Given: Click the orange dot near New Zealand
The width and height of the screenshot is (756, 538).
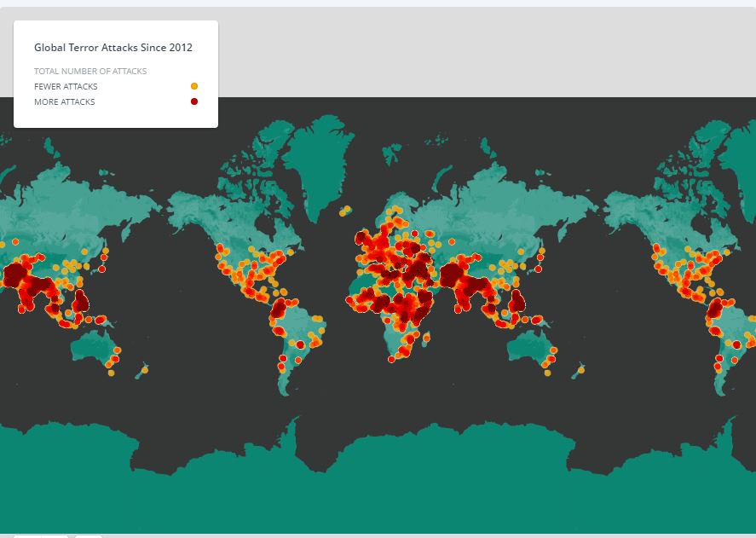Looking at the screenshot, I should [582, 368].
